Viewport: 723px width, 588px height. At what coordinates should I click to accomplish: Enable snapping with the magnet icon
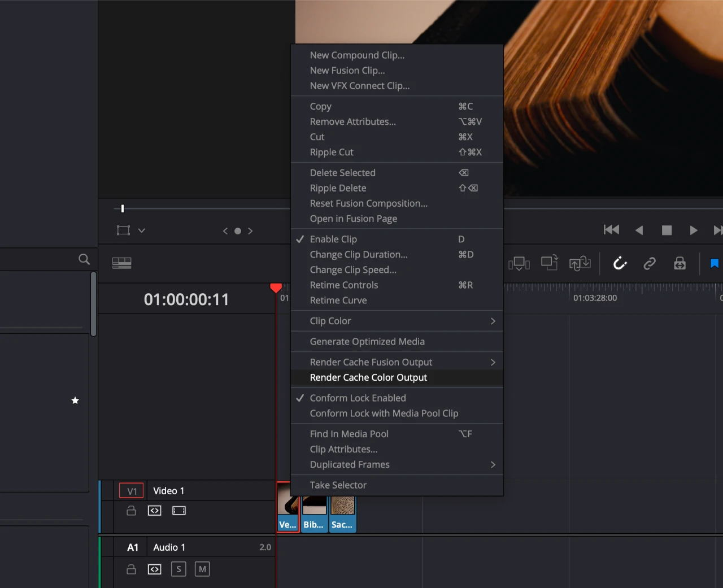click(x=620, y=263)
